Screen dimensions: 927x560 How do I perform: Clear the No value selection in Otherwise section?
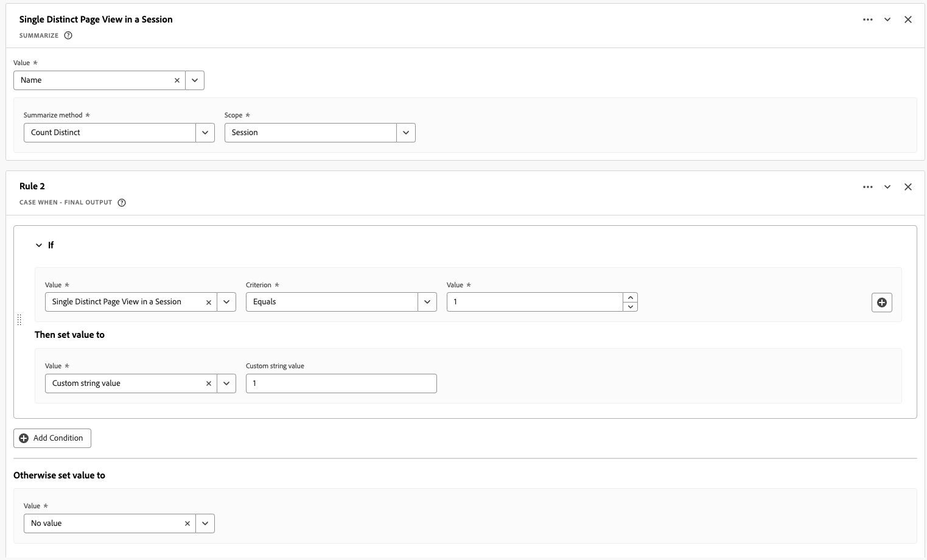pos(187,523)
